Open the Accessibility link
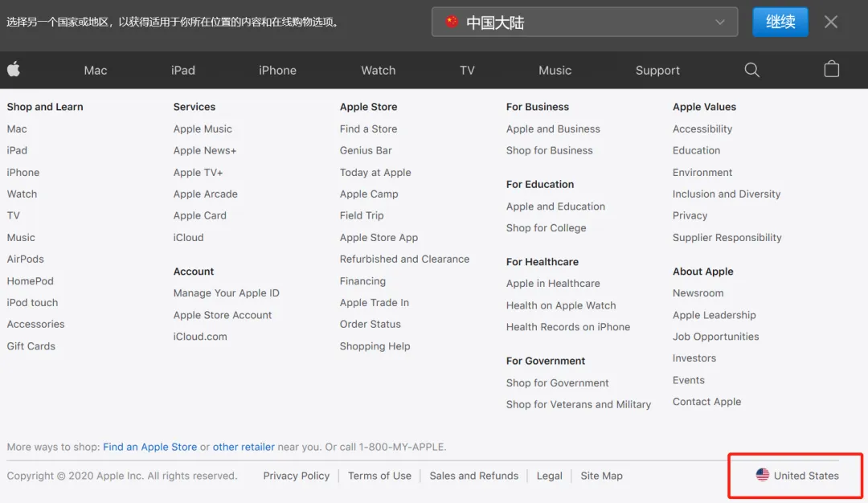 (702, 129)
